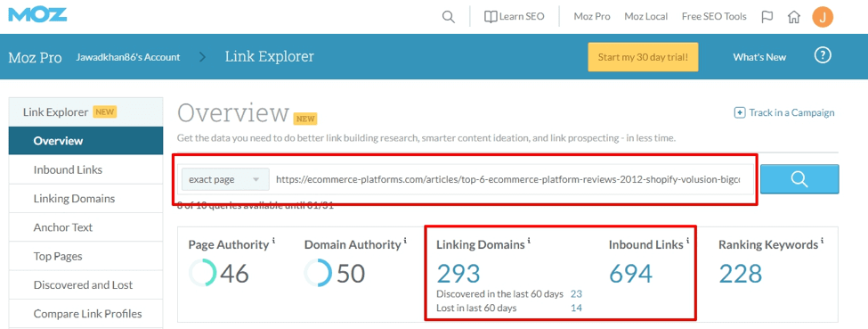This screenshot has width=868, height=329.
Task: Click the Overview page heading
Action: (233, 112)
